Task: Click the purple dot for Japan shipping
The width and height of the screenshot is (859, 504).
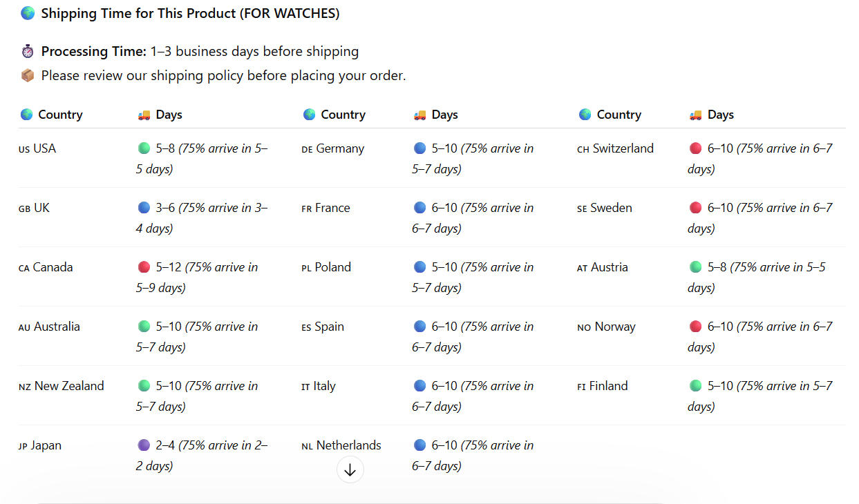Action: tap(144, 445)
